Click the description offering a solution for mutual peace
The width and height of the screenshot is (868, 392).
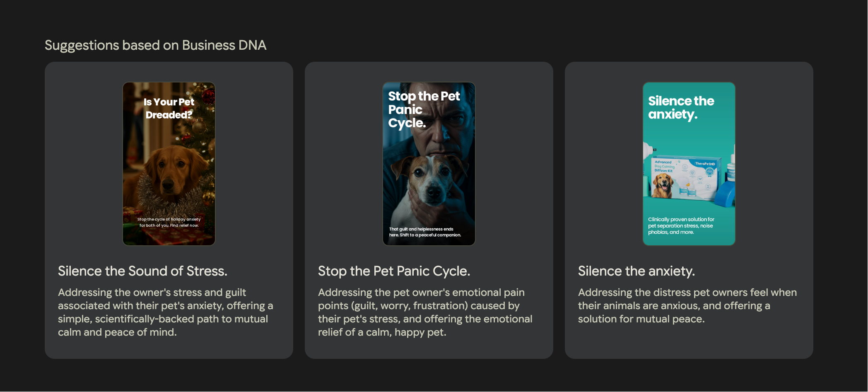[687, 305]
